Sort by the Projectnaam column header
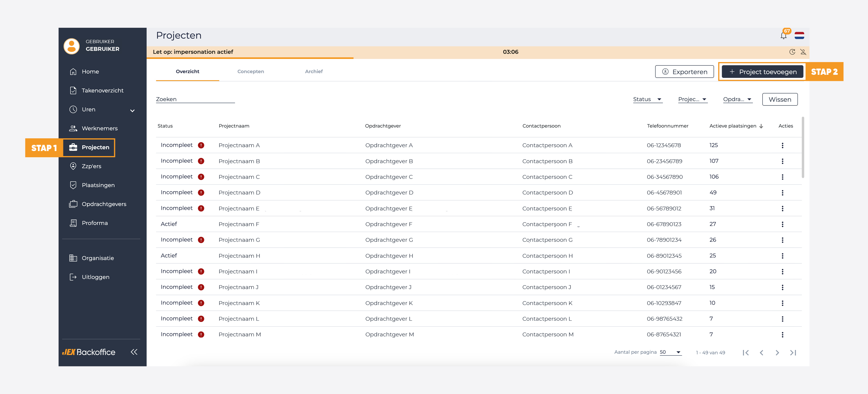868x394 pixels. coord(234,126)
